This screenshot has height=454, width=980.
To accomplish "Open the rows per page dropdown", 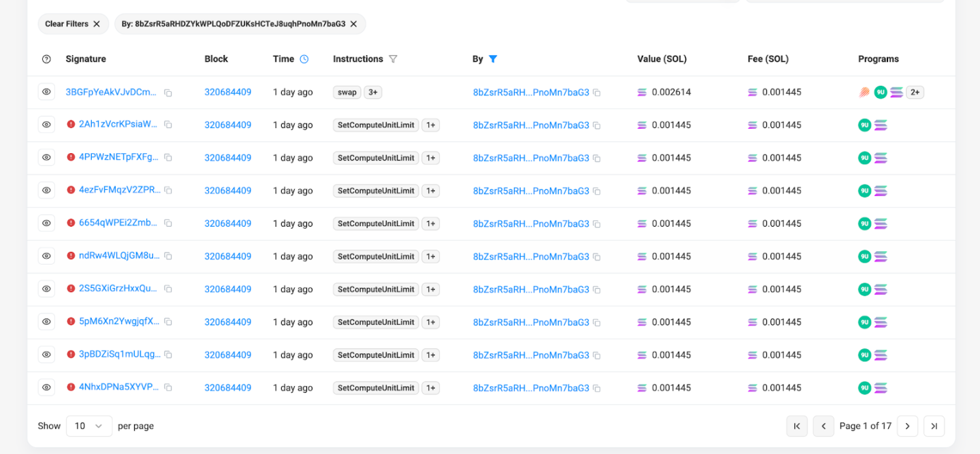I will (88, 426).
